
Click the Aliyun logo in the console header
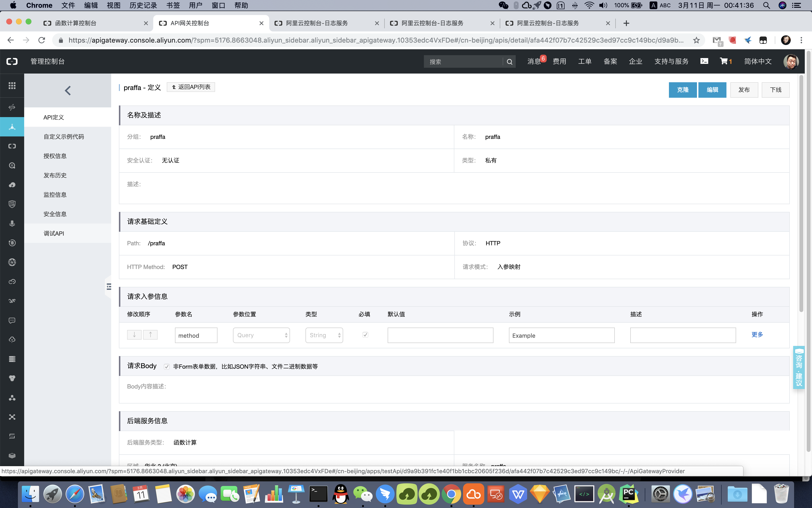[x=12, y=61]
